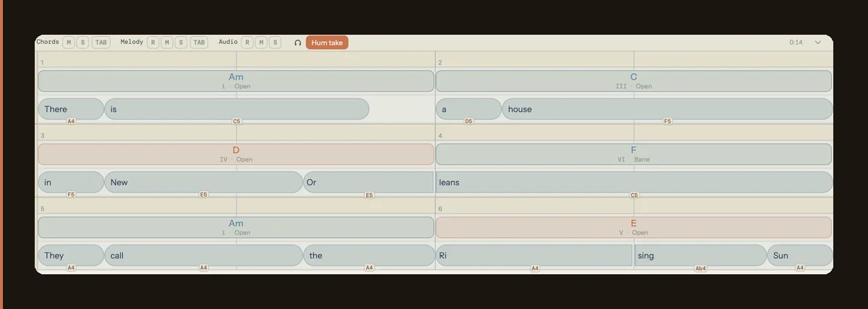The image size is (868, 309).
Task: Select the 'New' lyric note
Action: click(204, 182)
